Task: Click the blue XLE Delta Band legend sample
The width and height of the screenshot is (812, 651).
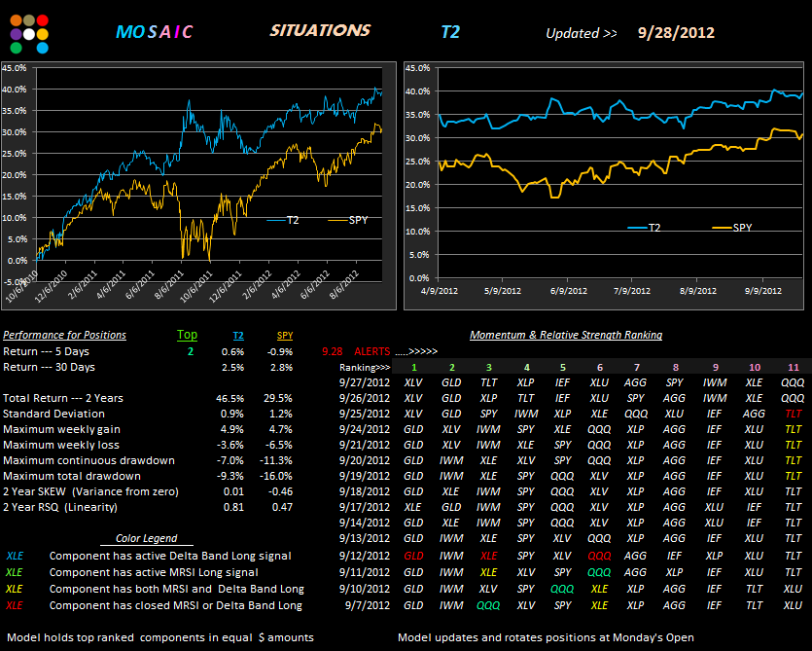Action: [x=15, y=556]
